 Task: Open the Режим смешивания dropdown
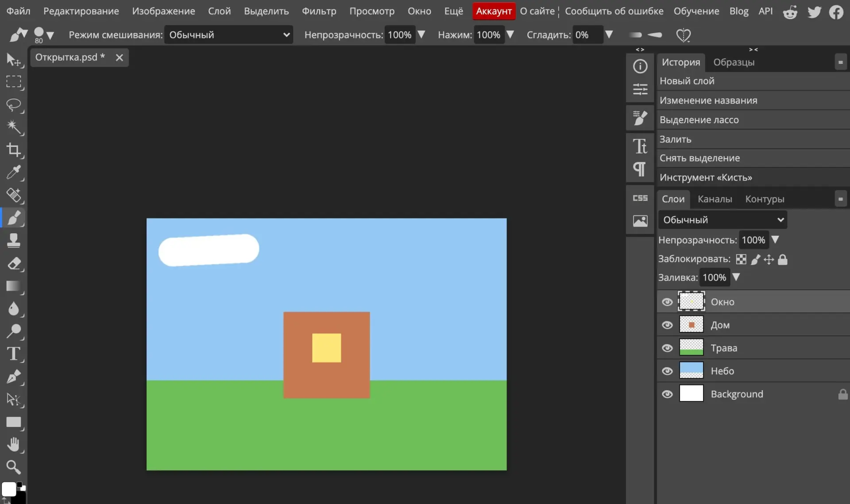tap(228, 35)
